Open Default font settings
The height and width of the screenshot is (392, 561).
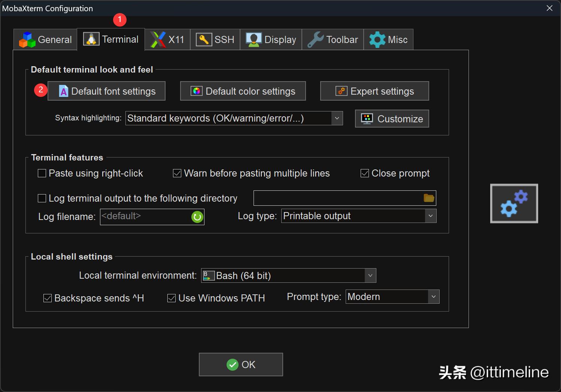(x=106, y=91)
